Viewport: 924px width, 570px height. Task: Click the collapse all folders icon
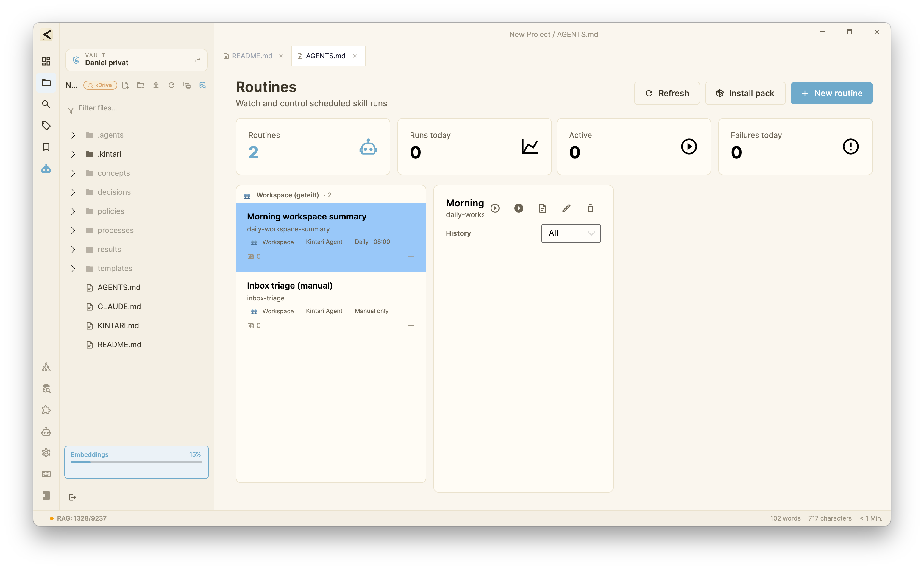(187, 85)
